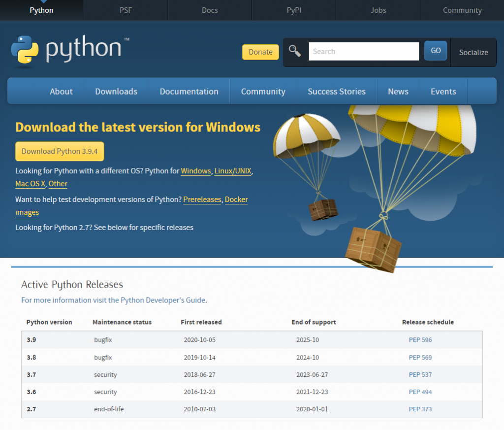This screenshot has width=504, height=430.
Task: Open PEP 596 release schedule
Action: (x=420, y=339)
